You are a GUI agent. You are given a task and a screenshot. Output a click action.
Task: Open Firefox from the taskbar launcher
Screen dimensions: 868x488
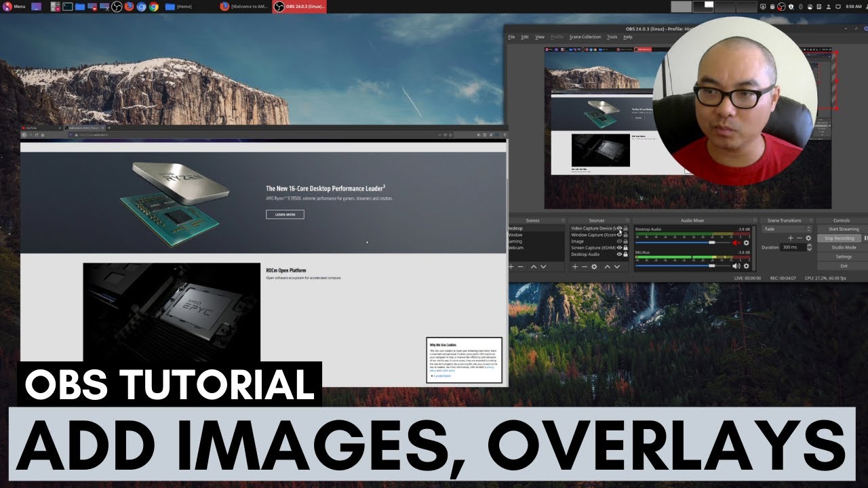point(129,6)
